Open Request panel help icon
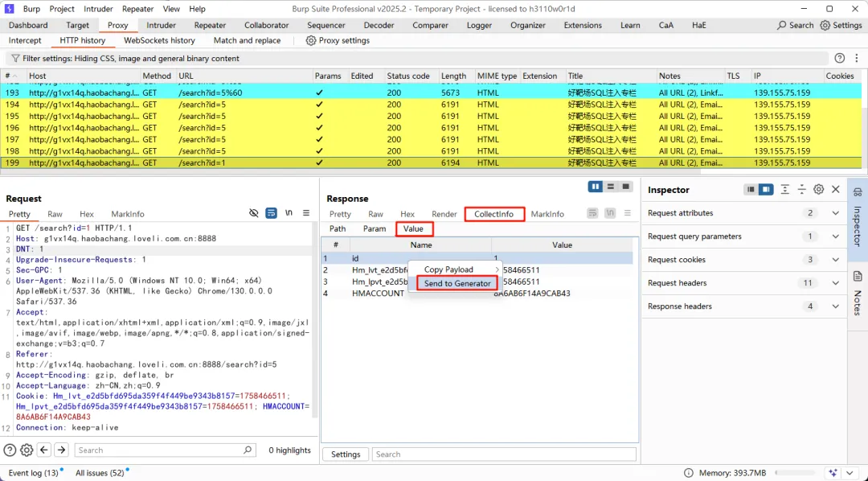Image resolution: width=868 pixels, height=481 pixels. [10, 450]
